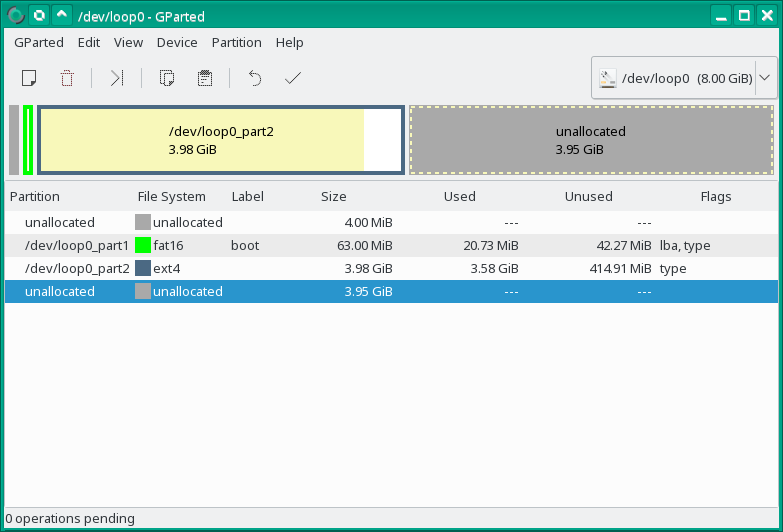Click the Undo last operation icon
Image resolution: width=783 pixels, height=532 pixels.
pyautogui.click(x=255, y=78)
